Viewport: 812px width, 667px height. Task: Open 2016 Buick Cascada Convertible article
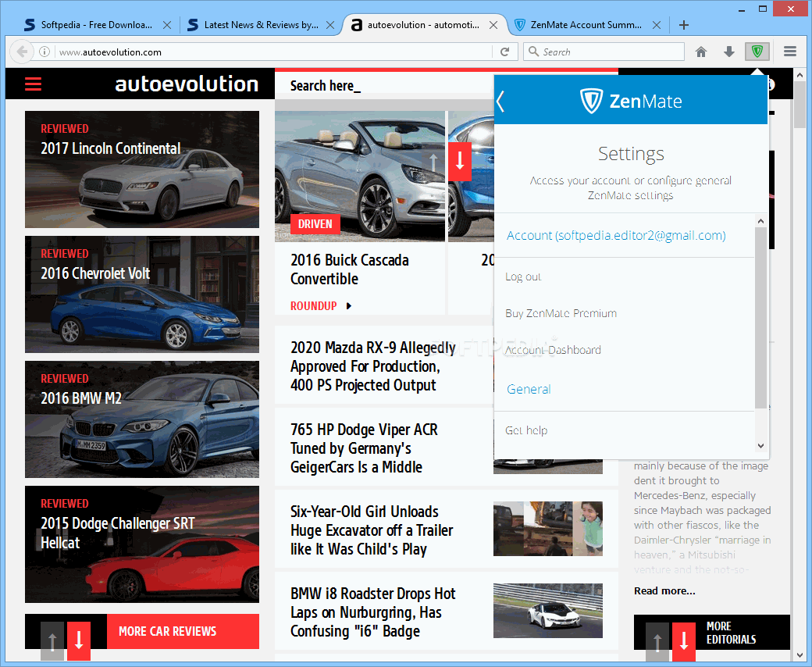click(350, 269)
